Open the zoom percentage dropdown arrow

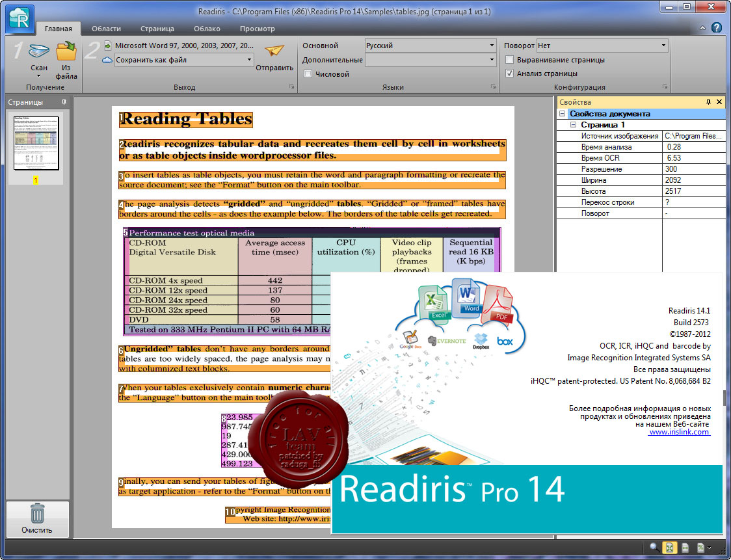click(x=709, y=548)
